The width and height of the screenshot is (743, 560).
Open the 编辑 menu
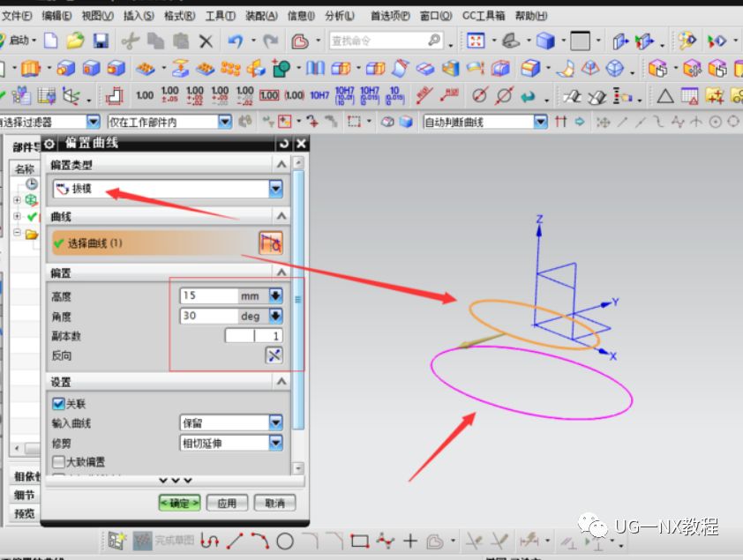click(56, 16)
